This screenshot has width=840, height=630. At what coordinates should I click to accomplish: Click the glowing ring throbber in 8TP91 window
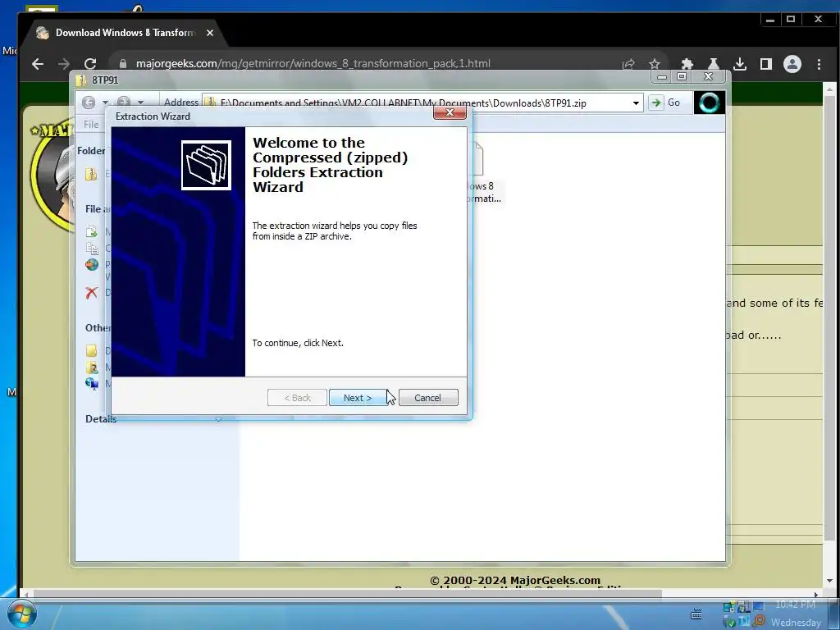(x=710, y=103)
